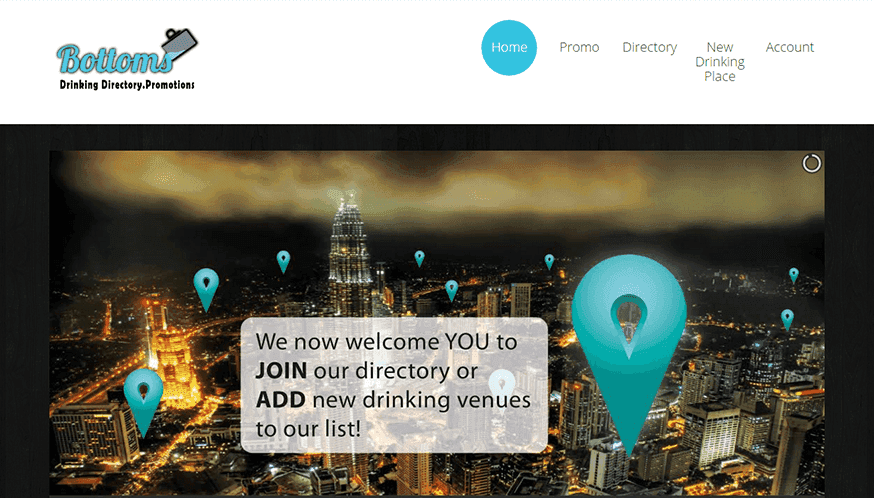Select the small pin right of tower top
This screenshot has height=498, width=874.
point(419,259)
